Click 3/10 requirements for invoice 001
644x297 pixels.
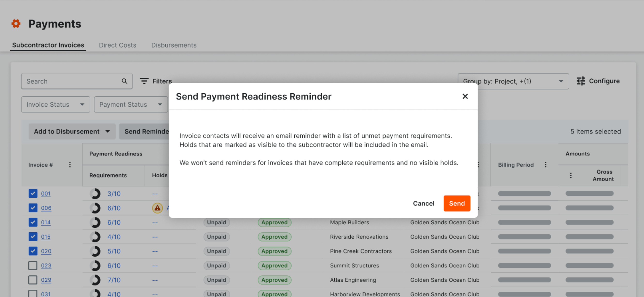click(x=114, y=194)
